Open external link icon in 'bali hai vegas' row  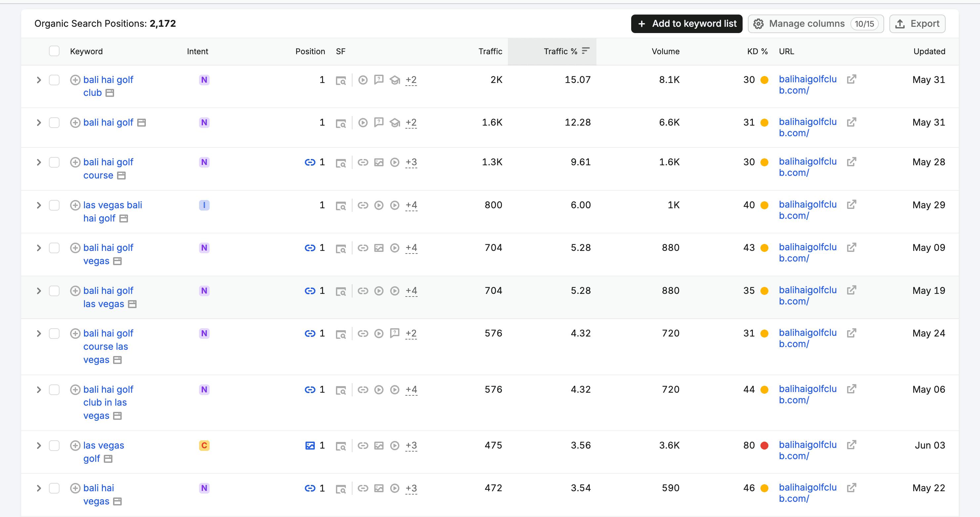[x=851, y=487]
